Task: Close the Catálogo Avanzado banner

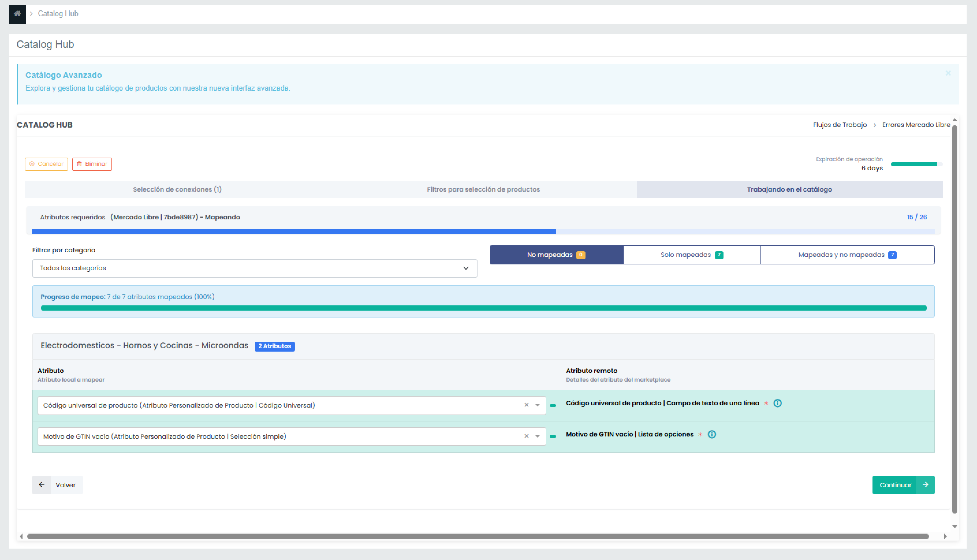Action: tap(948, 73)
